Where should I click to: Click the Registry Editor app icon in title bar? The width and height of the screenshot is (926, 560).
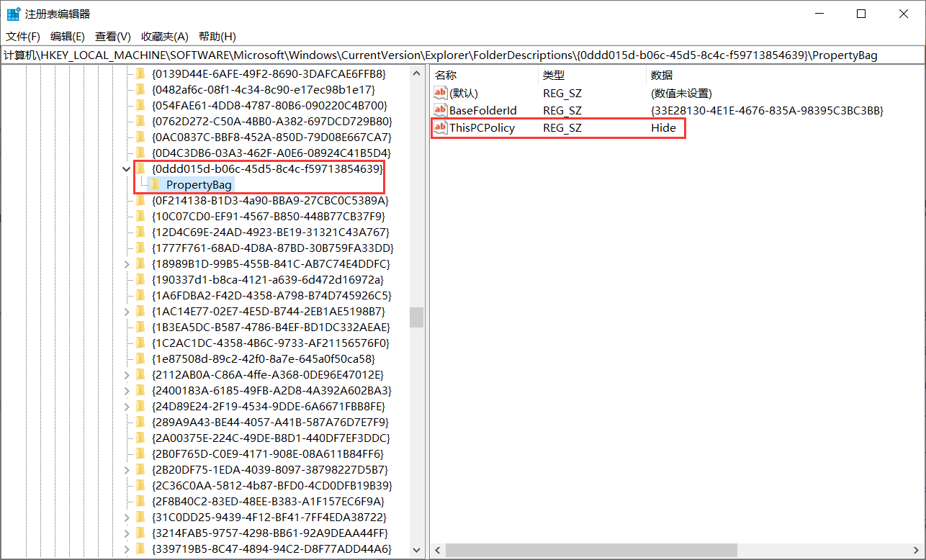pyautogui.click(x=14, y=14)
